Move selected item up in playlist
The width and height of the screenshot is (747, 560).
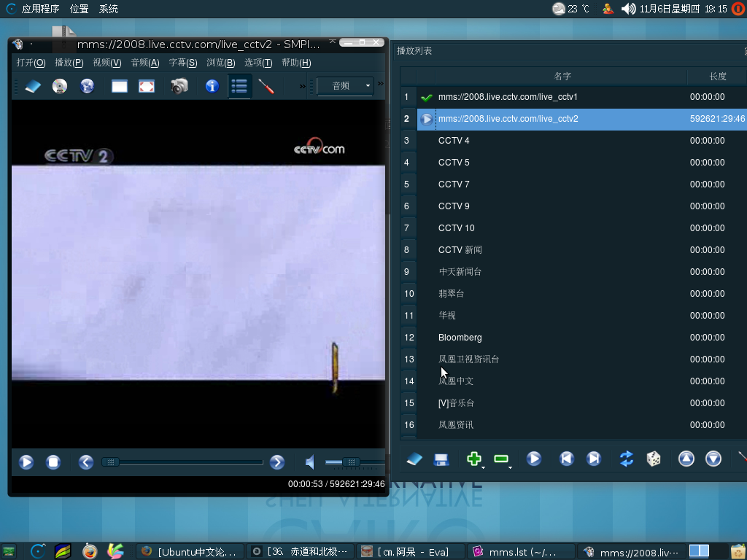pos(686,459)
